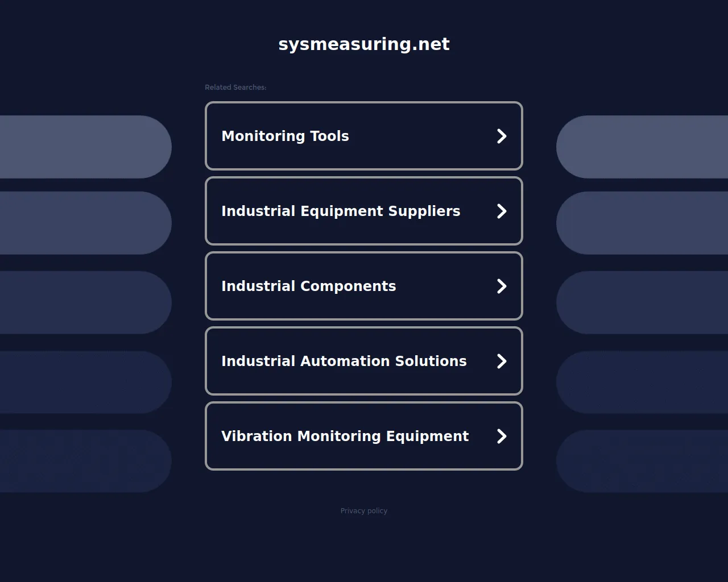Click the chevron arrow beside Monitoring Tools
The height and width of the screenshot is (582, 728).
(501, 136)
